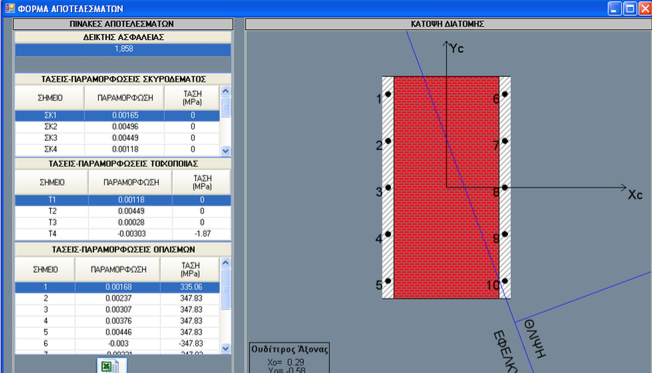The height and width of the screenshot is (374, 652).
Task: Click ΤΑΣΗ (MPa) header in concrete table
Action: pos(192,98)
